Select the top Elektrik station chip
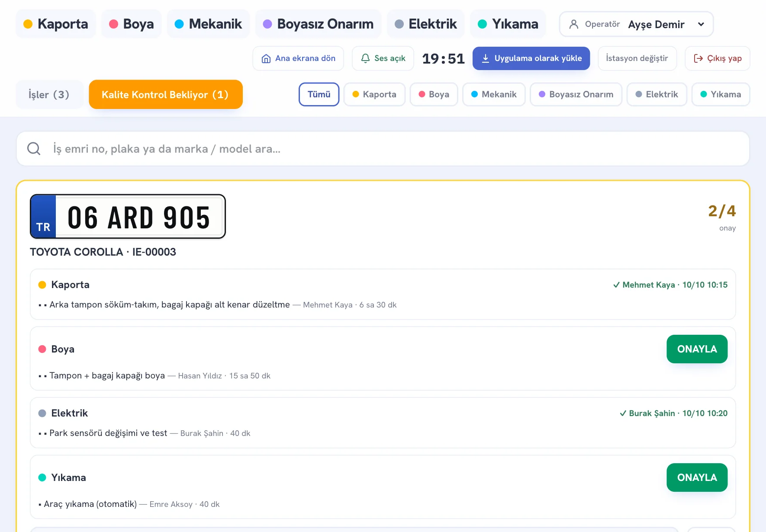Image resolution: width=766 pixels, height=532 pixels. tap(426, 24)
